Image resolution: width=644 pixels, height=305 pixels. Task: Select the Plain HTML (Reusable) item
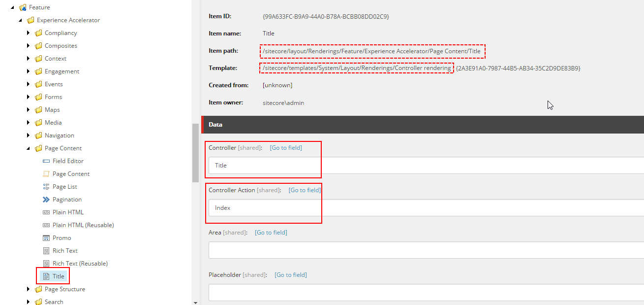pyautogui.click(x=83, y=225)
